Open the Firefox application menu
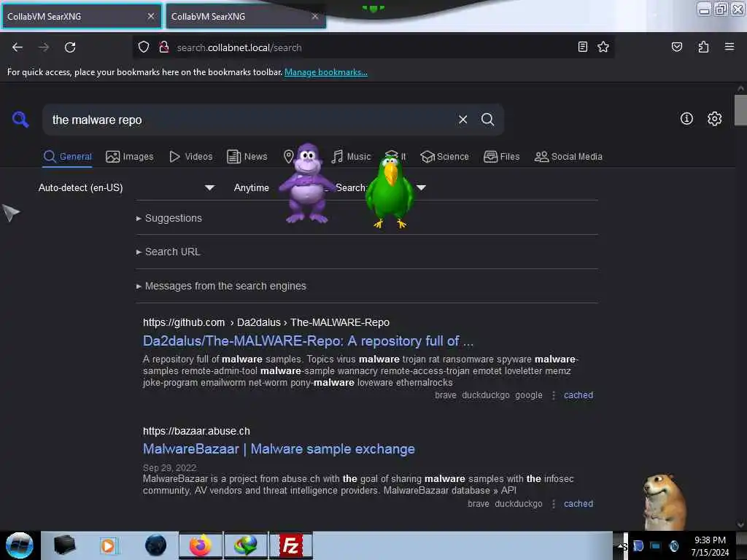This screenshot has width=747, height=560. (x=729, y=47)
